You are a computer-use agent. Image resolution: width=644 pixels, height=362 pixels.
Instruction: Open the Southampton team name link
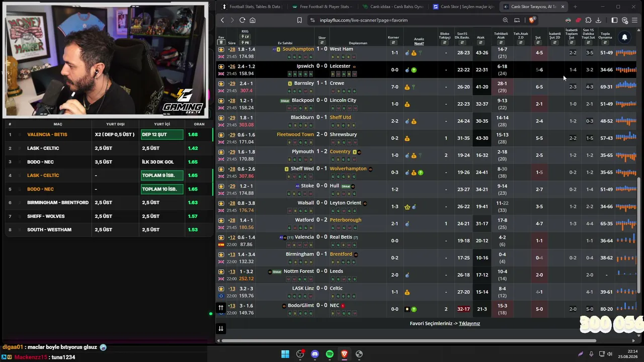coord(298,49)
